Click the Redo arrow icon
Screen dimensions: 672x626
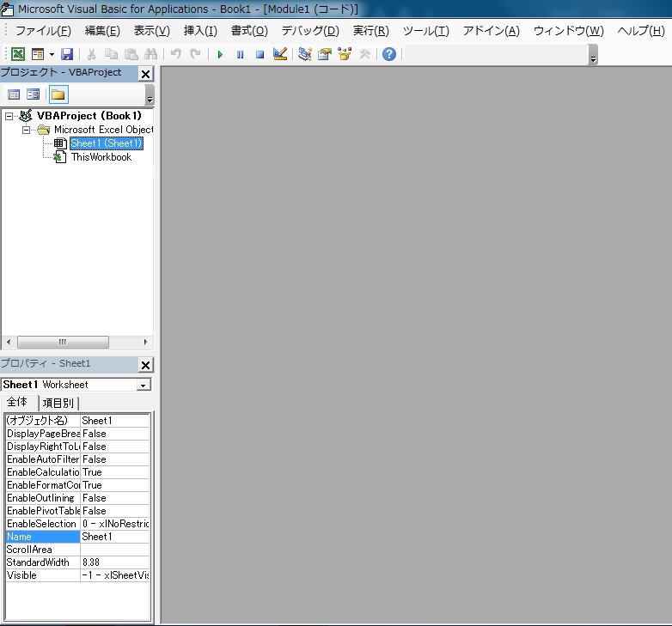click(195, 54)
